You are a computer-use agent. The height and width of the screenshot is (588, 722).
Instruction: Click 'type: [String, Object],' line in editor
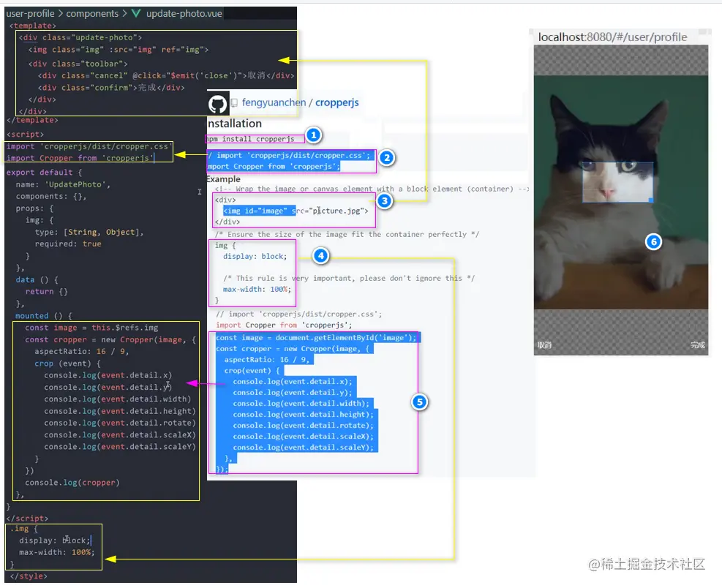coord(89,232)
